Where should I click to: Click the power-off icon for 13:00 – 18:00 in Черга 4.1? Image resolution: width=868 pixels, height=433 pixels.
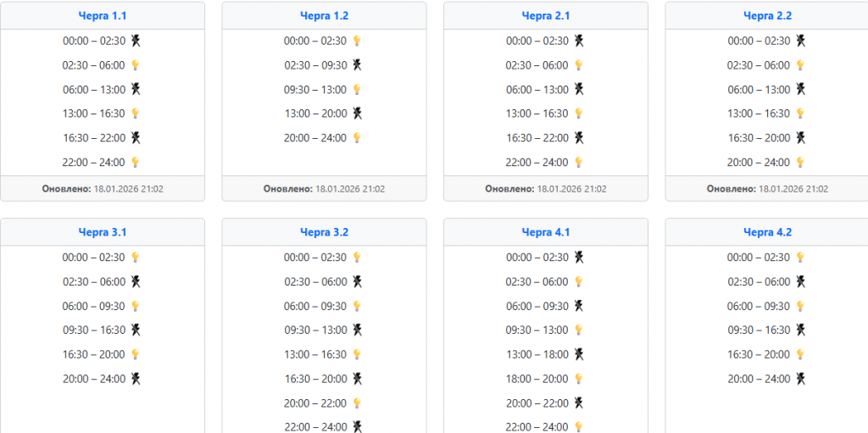[x=579, y=354]
